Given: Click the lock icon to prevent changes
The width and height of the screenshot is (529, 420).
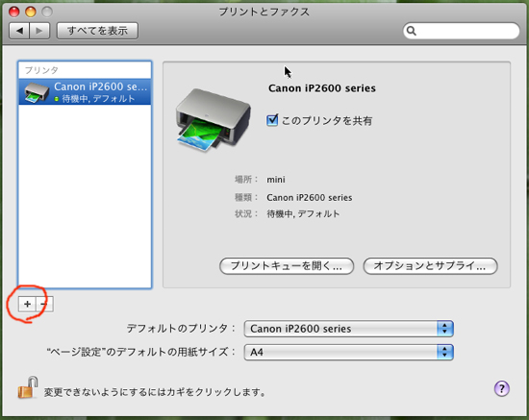Looking at the screenshot, I should tap(28, 387).
